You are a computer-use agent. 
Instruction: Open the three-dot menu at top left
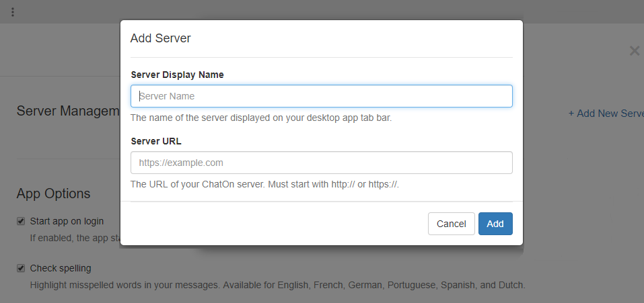13,12
